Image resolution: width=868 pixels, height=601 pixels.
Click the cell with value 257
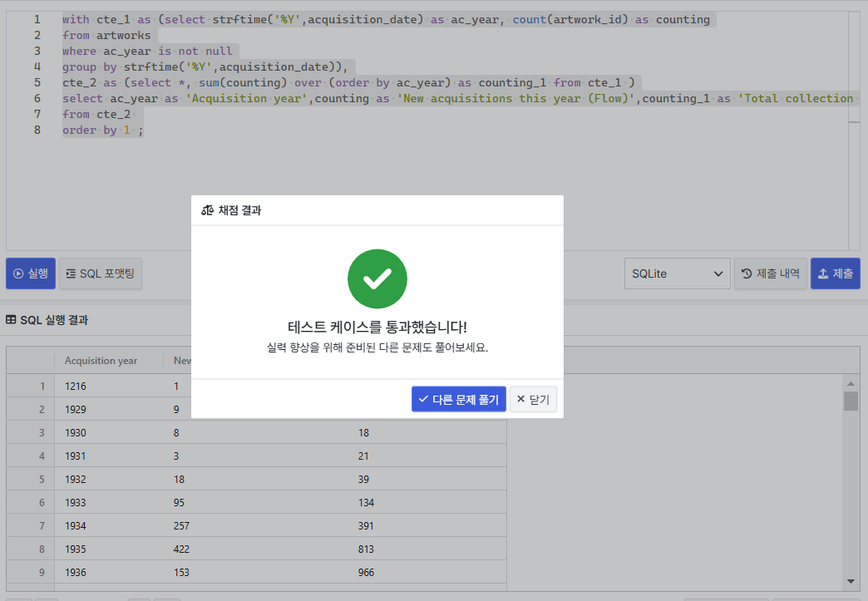tap(256, 525)
